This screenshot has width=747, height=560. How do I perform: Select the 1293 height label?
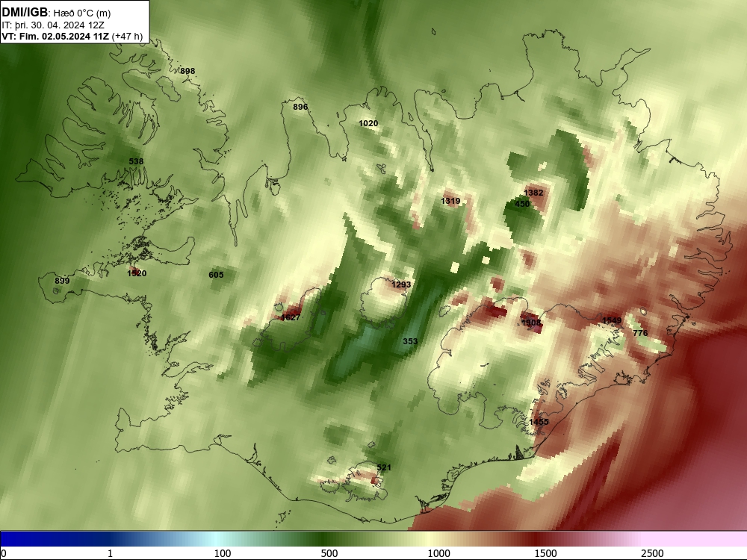[x=401, y=284]
